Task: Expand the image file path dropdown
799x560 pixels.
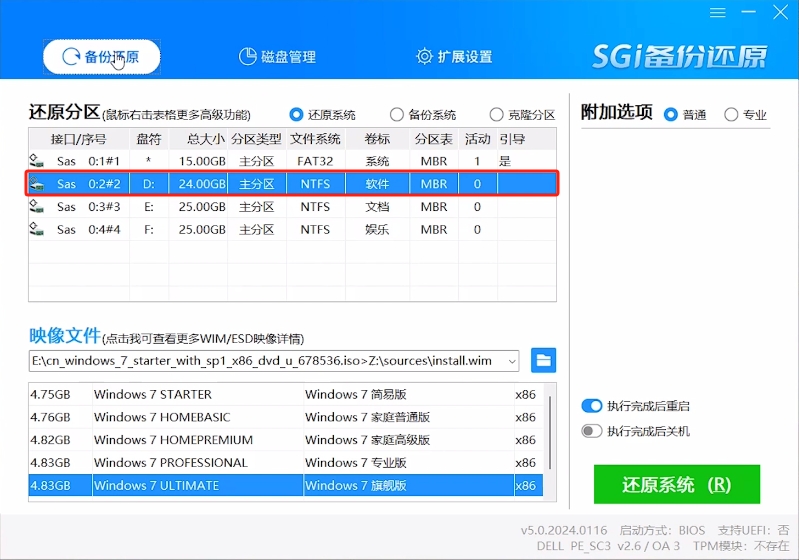Action: tap(512, 361)
